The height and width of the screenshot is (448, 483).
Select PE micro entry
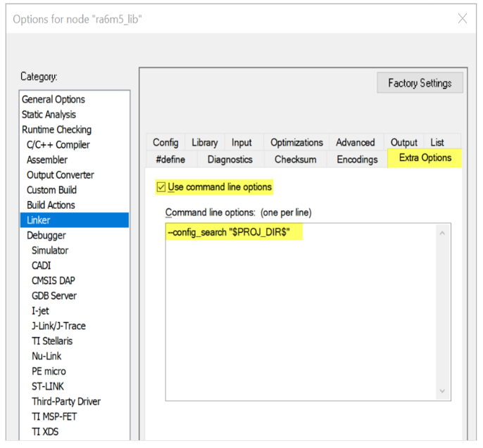click(49, 371)
